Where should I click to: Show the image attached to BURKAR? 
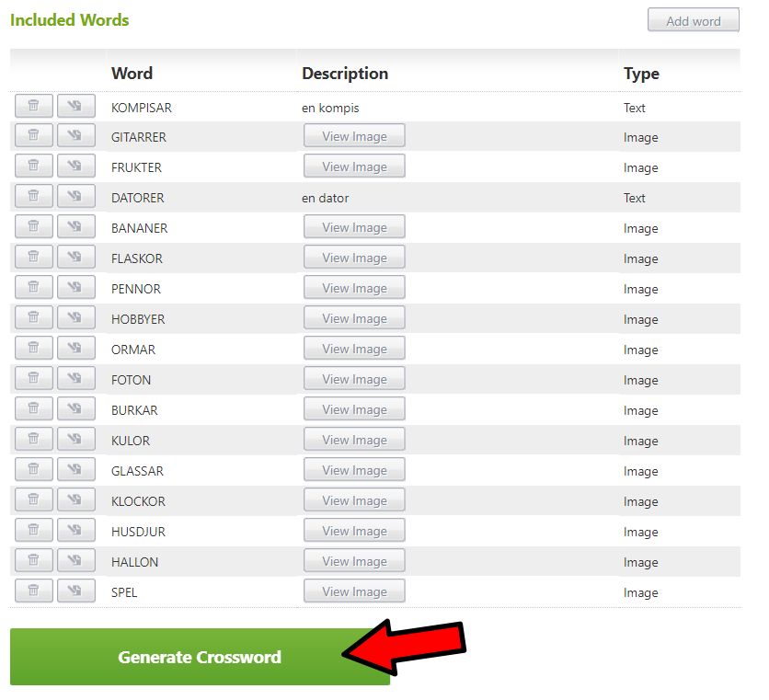coord(354,410)
